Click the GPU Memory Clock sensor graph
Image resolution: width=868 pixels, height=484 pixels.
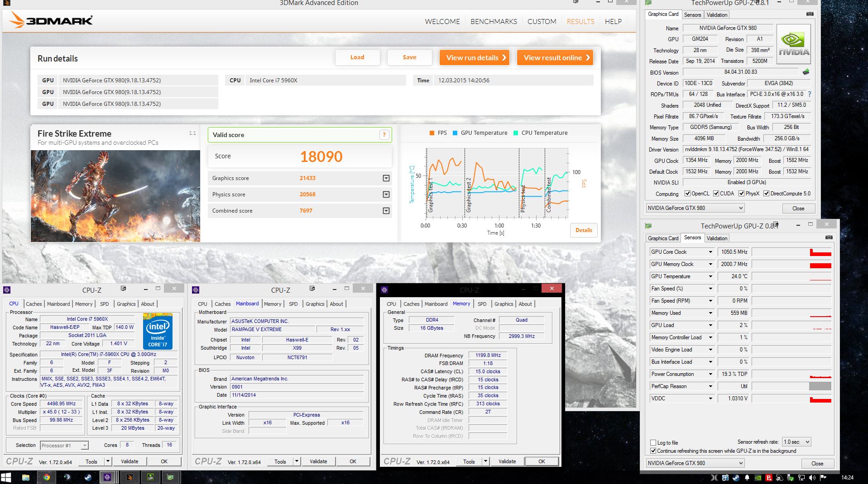[x=791, y=264]
